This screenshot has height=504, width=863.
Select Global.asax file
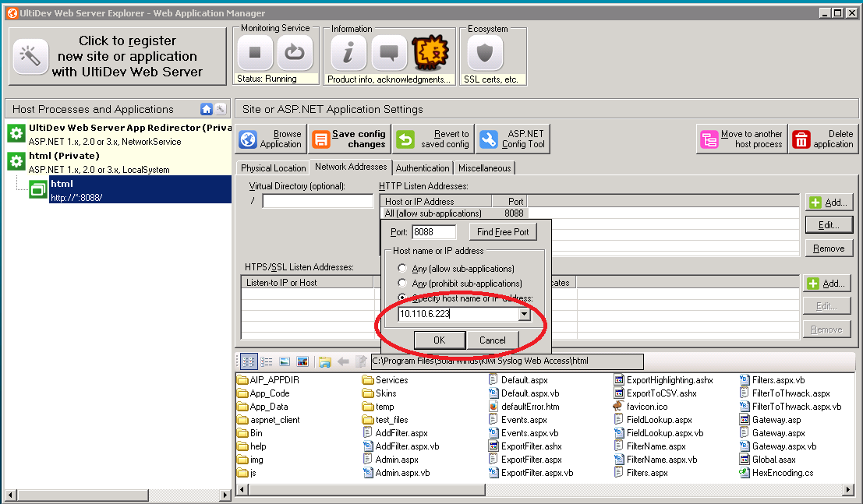click(x=767, y=460)
